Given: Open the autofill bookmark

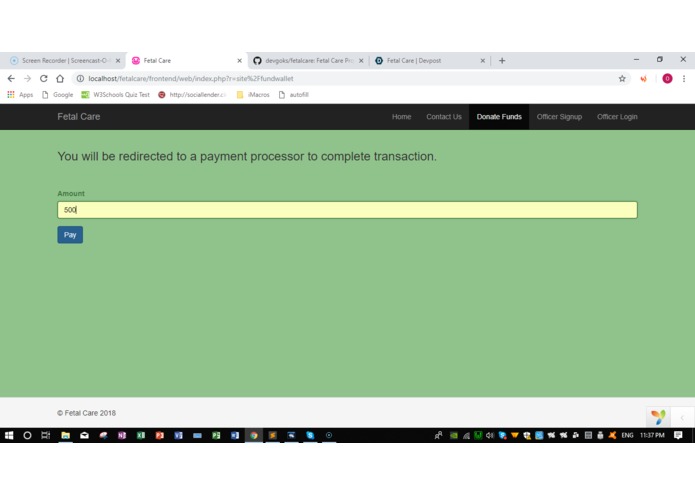Looking at the screenshot, I should 294,94.
